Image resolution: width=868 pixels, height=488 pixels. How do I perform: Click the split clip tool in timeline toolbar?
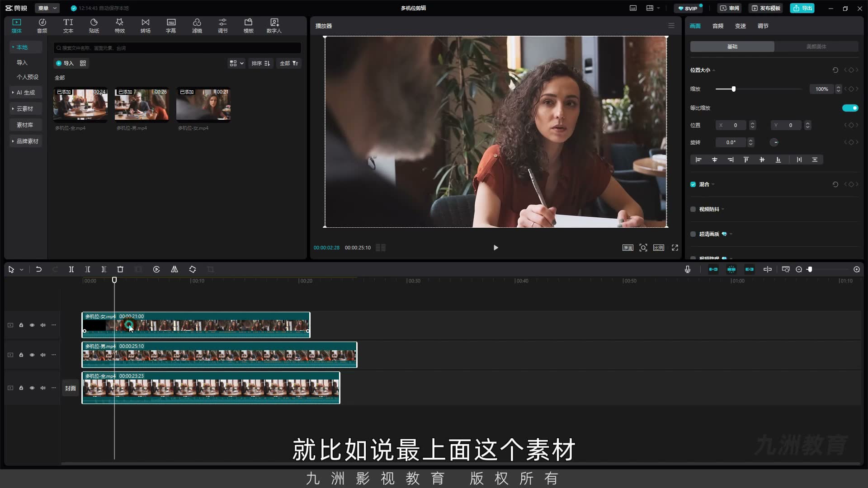(71, 269)
